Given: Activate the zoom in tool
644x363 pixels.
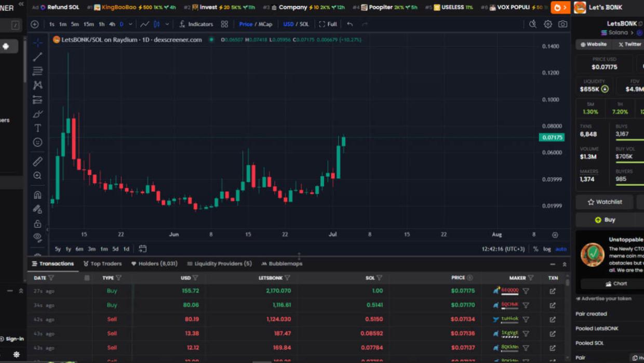Looking at the screenshot, I should 37,176.
